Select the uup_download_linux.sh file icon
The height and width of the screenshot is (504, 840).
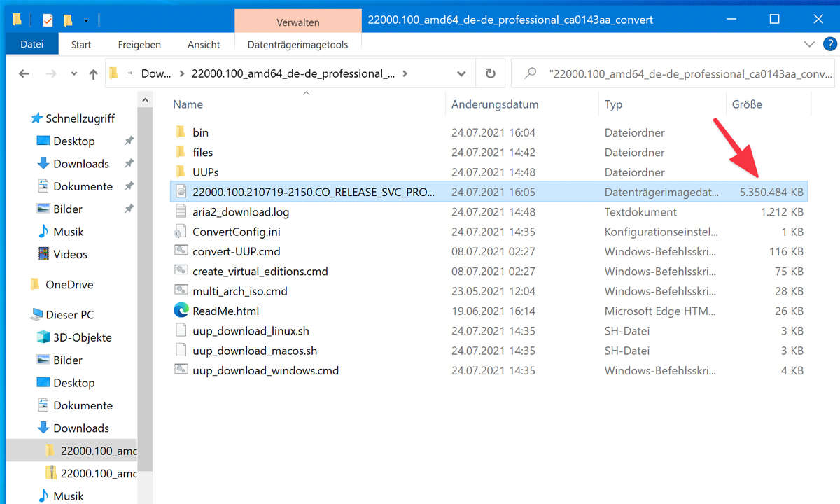[x=181, y=330]
